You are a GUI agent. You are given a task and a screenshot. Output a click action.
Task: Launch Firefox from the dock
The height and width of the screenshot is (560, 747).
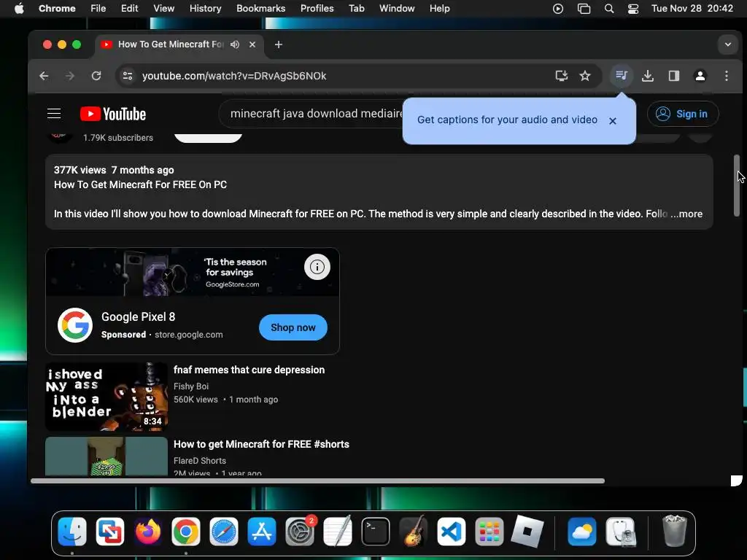[147, 532]
